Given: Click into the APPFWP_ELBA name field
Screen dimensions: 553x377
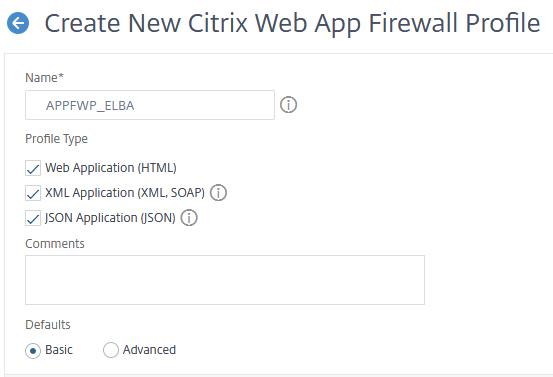Looking at the screenshot, I should [150, 105].
